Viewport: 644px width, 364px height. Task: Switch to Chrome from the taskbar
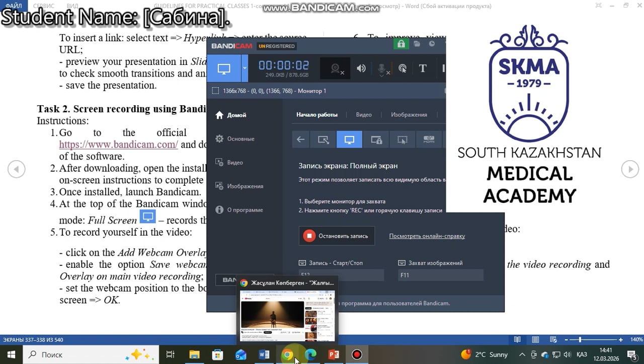[287, 354]
